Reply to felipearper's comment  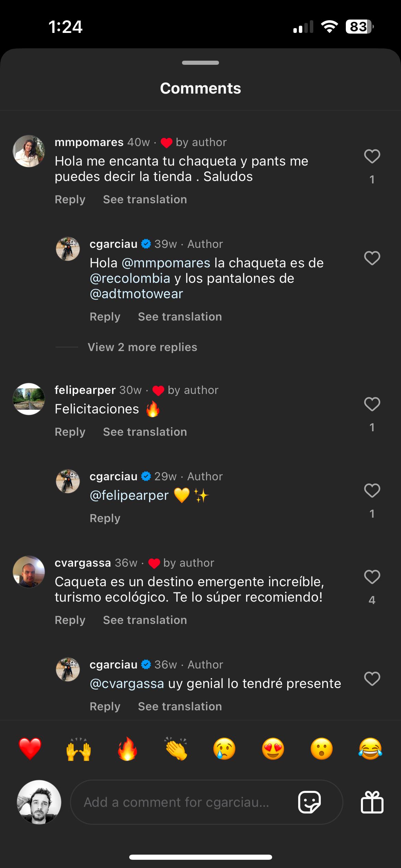[70, 432]
